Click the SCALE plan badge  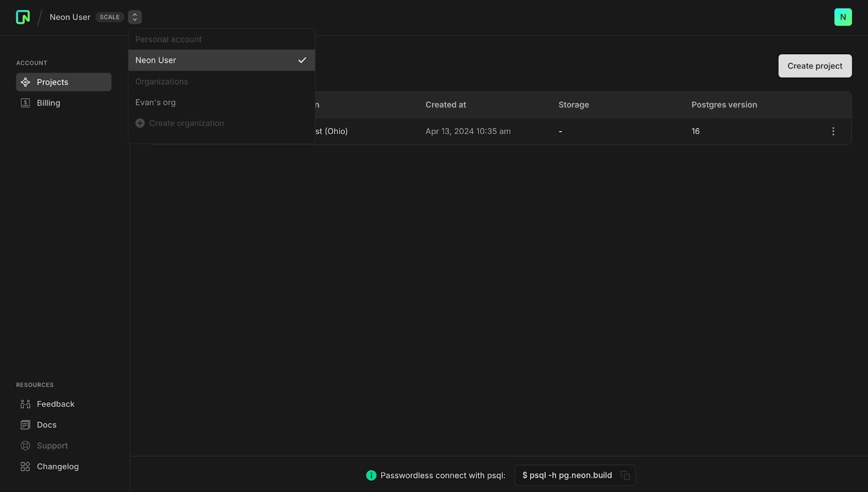point(110,17)
